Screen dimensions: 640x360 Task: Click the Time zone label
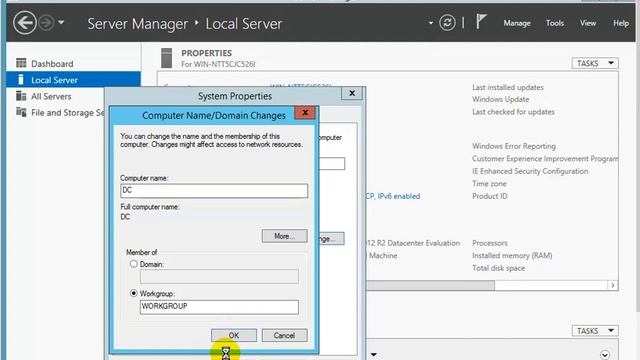489,184
